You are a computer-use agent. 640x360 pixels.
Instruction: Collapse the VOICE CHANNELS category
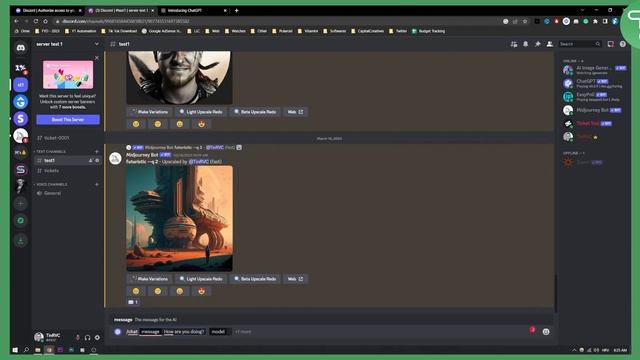[51, 184]
